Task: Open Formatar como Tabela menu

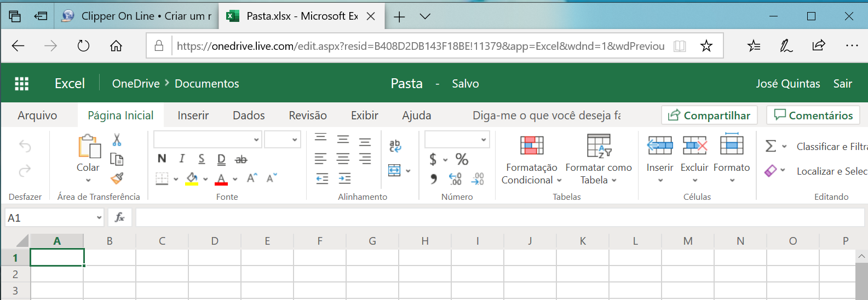Action: (x=599, y=159)
